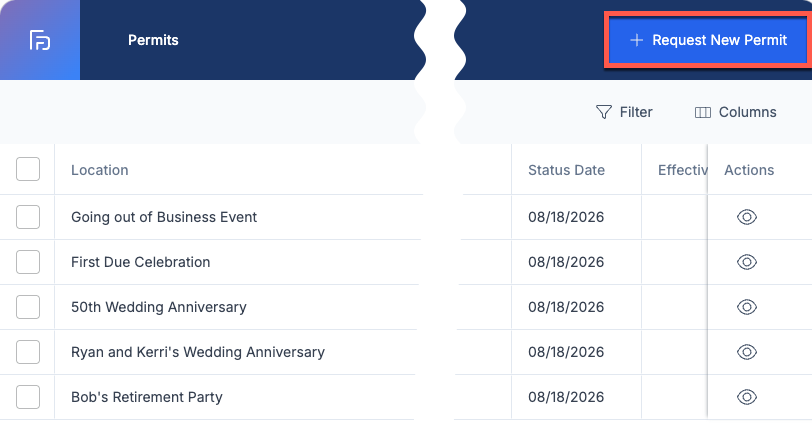Click the Filter funnel icon
This screenshot has width=812, height=429.
pos(603,112)
